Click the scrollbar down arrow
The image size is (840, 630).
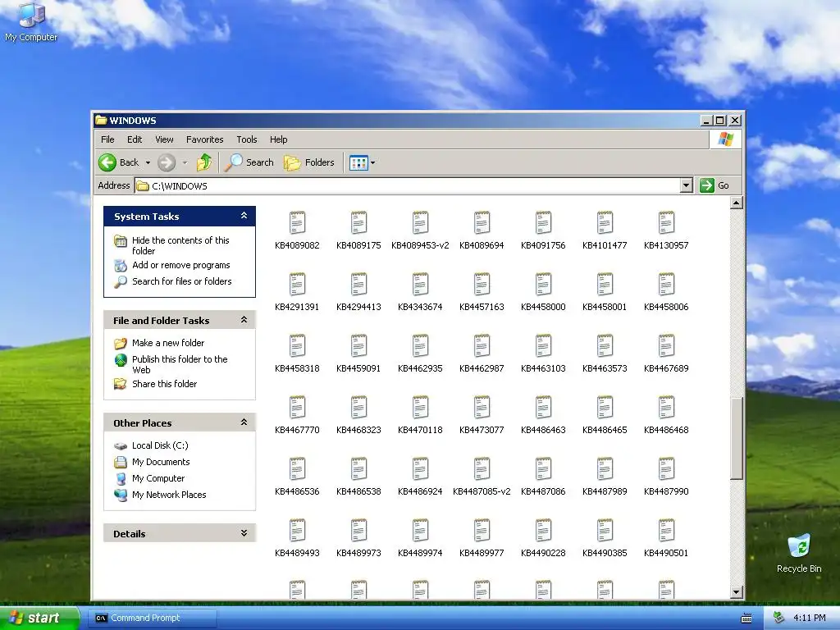pos(737,592)
